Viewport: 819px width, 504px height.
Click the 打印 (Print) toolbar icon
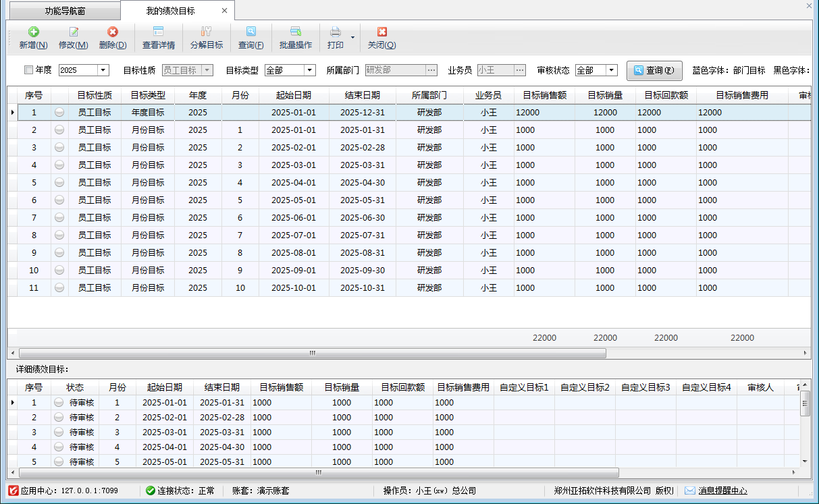click(x=336, y=32)
